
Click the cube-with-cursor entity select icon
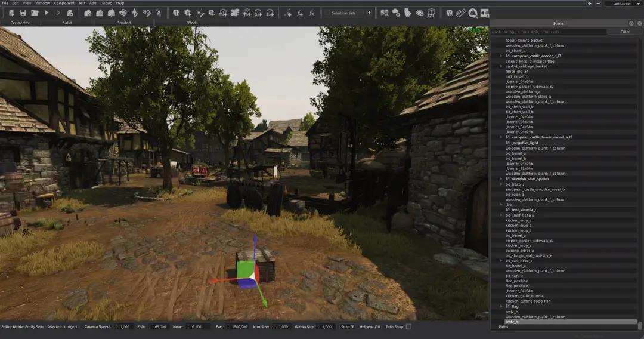pos(176,13)
